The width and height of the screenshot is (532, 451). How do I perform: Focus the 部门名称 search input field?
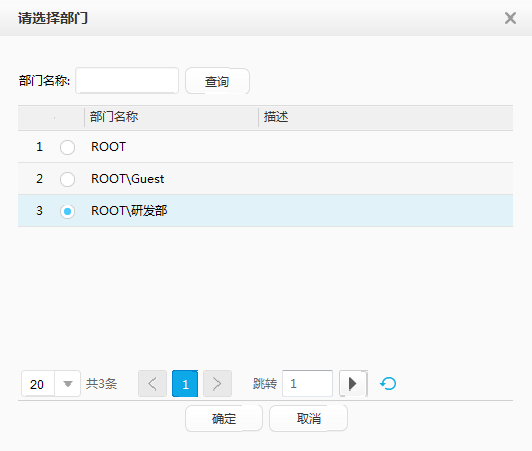pos(127,80)
